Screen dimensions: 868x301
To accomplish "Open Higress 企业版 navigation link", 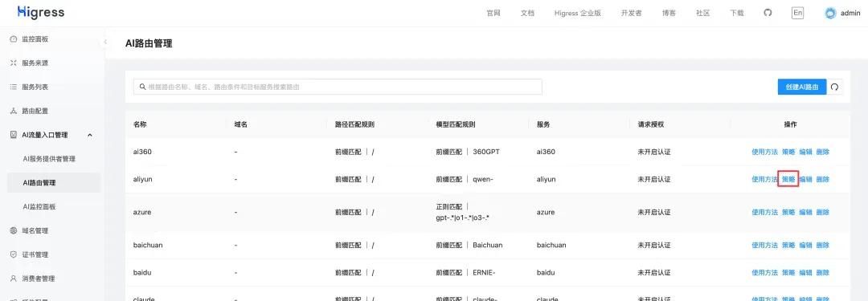I will pyautogui.click(x=577, y=14).
